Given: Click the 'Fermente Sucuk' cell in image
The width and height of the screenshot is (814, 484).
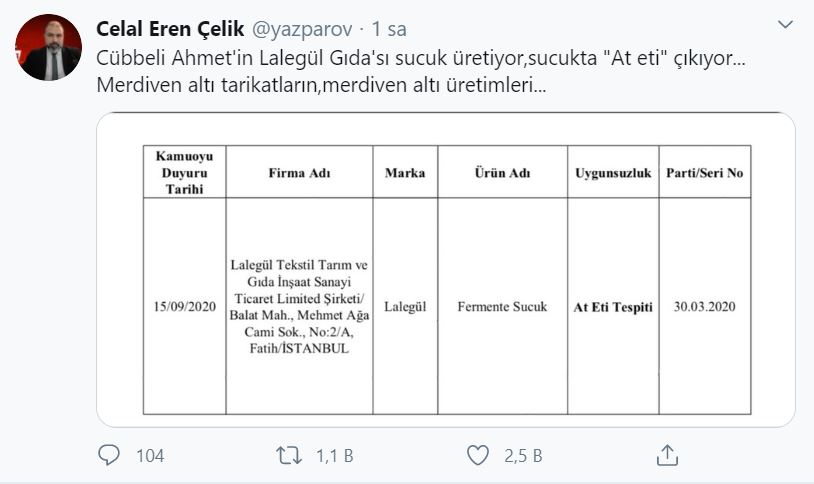Looking at the screenshot, I should click(501, 307).
